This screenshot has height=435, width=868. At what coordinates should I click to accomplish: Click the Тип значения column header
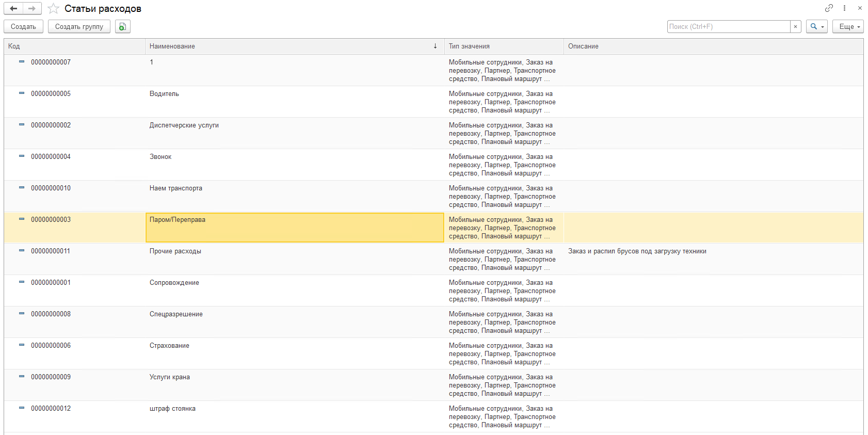click(x=503, y=46)
